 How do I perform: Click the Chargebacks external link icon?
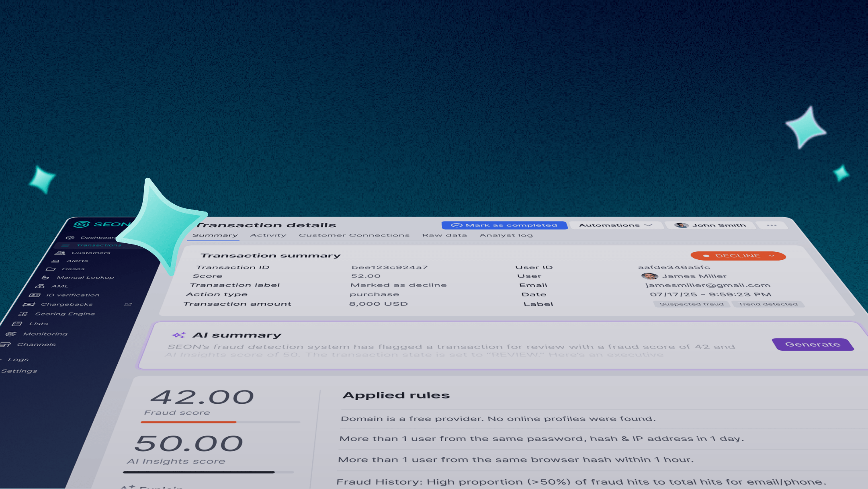click(x=128, y=304)
